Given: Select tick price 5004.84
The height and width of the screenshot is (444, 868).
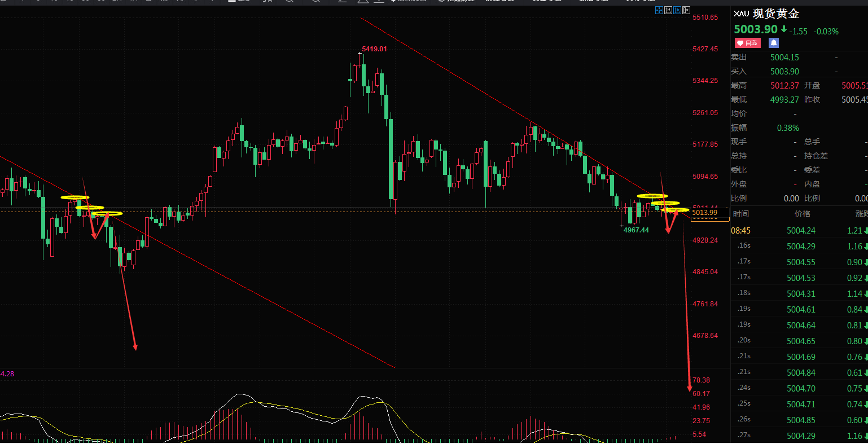Looking at the screenshot, I should click(801, 373).
